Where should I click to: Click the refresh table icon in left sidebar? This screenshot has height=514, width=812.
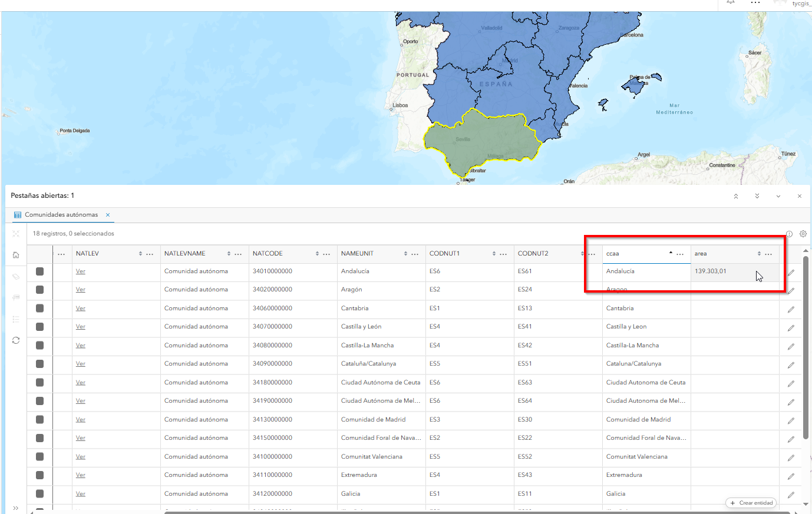tap(16, 340)
